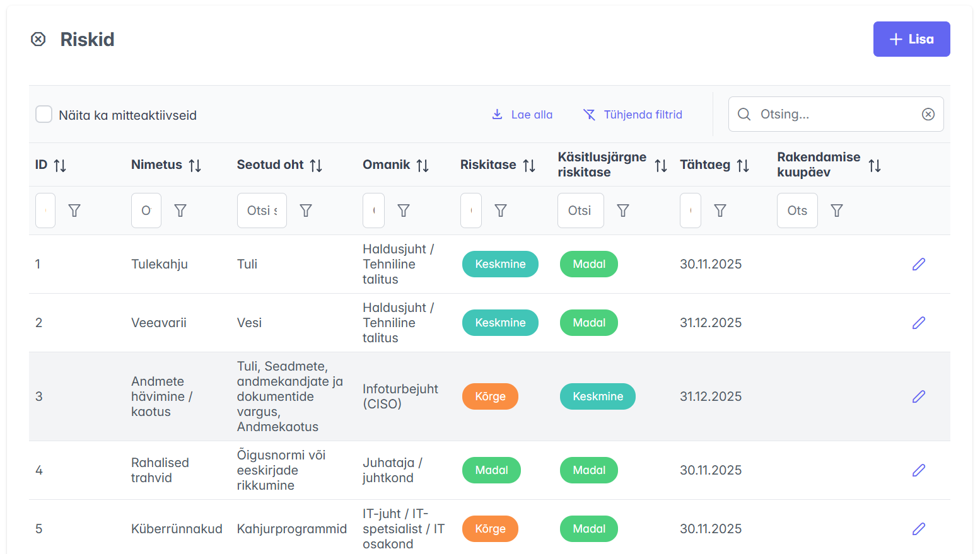This screenshot has width=980, height=554.
Task: Edit the Andmete hävimine / kaotus row
Action: (x=918, y=396)
